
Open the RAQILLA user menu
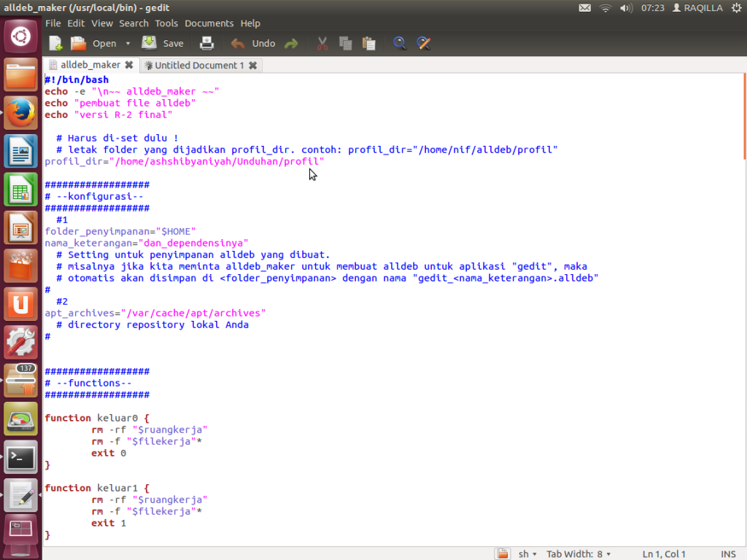(697, 8)
